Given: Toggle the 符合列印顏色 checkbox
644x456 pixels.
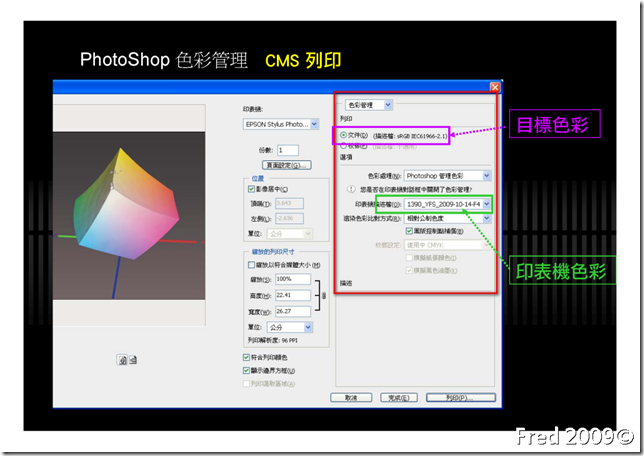Looking at the screenshot, I should pyautogui.click(x=246, y=357).
